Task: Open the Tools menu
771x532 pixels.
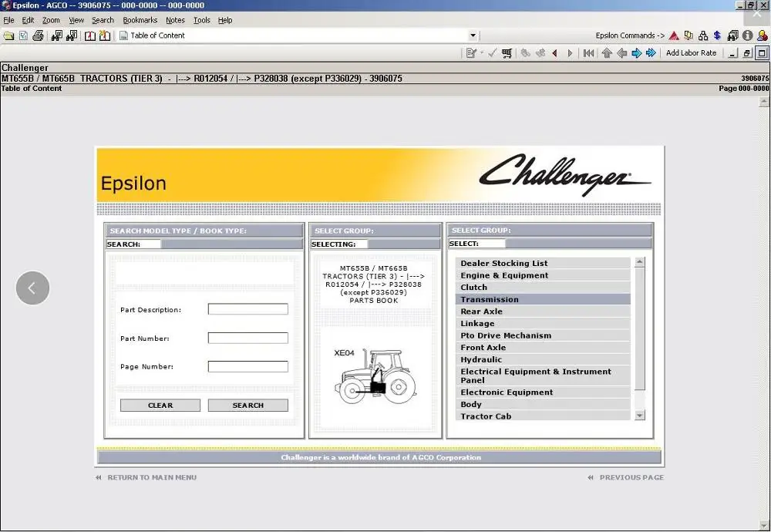Action: 201,20
